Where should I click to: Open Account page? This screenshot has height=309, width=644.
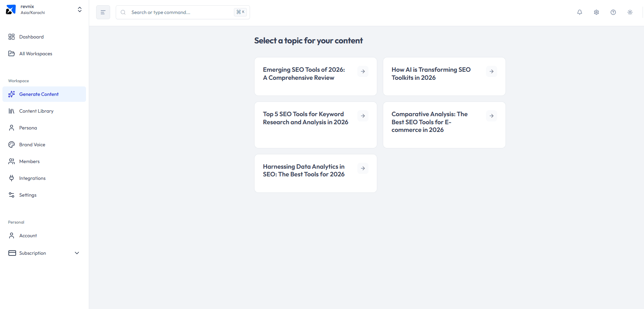tap(44, 236)
